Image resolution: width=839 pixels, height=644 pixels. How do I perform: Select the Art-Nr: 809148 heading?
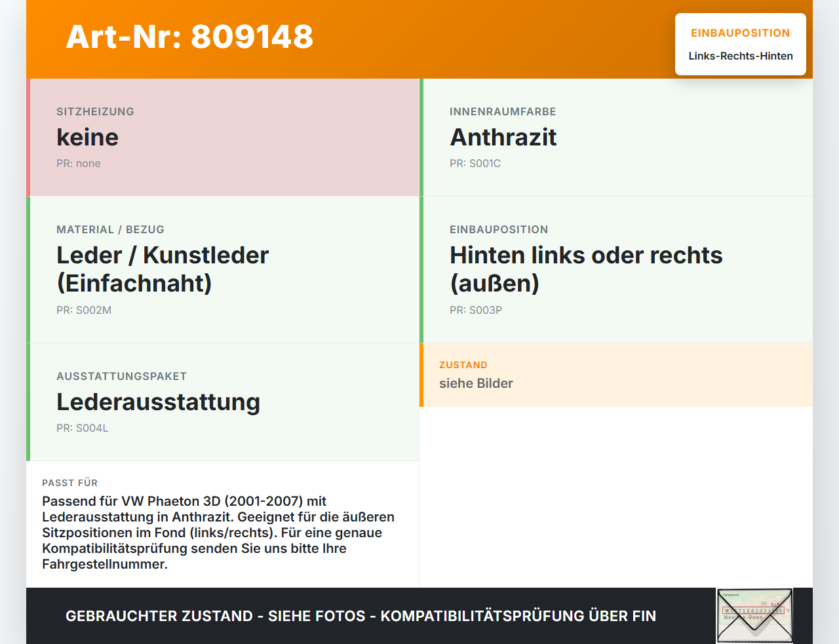click(189, 37)
